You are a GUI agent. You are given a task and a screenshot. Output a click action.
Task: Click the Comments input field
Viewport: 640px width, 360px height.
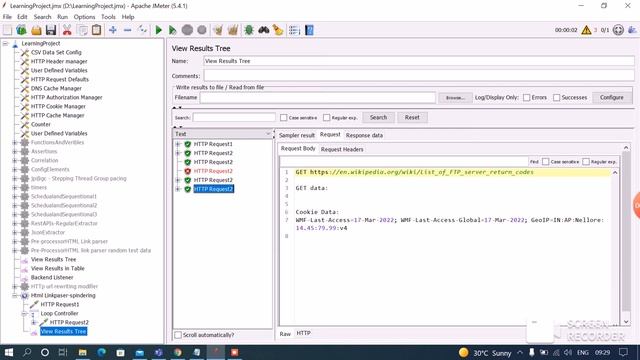[x=419, y=76]
